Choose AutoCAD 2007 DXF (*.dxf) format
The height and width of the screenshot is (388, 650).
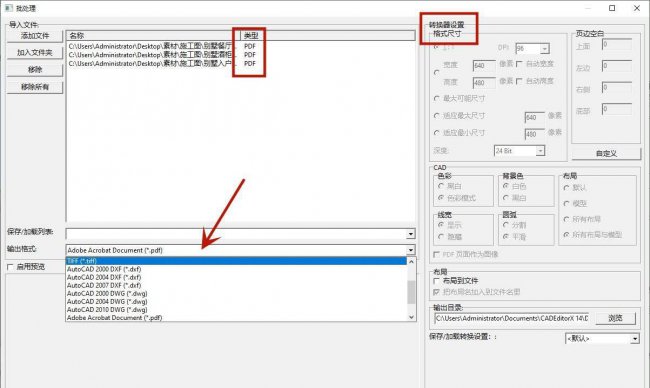236,285
